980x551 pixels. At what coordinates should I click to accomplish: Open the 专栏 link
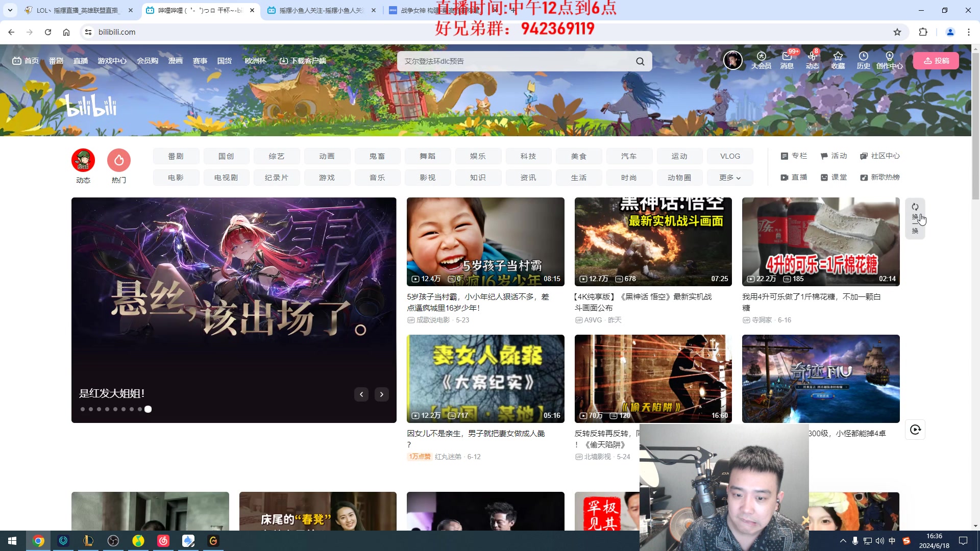pyautogui.click(x=794, y=156)
